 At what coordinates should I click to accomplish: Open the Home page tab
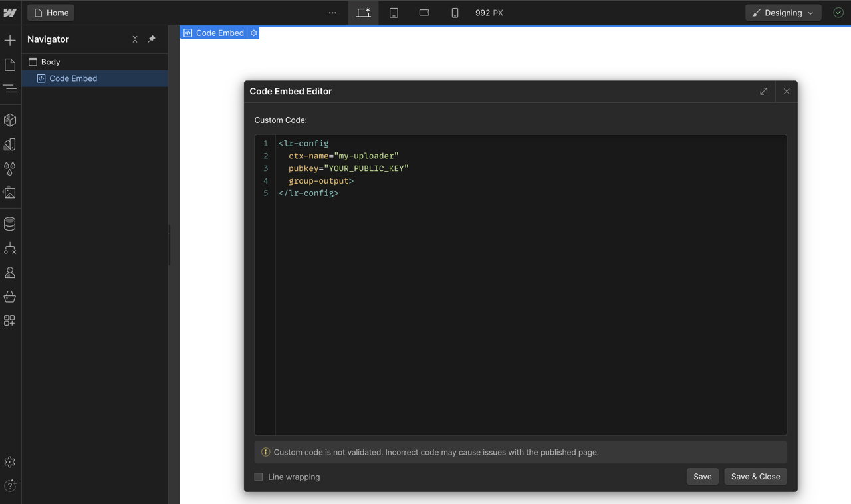51,13
